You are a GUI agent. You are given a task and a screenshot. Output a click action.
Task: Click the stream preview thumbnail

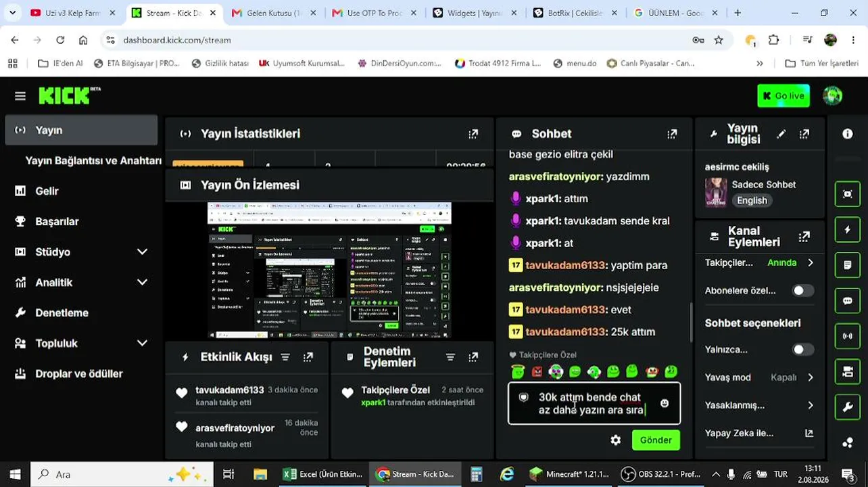click(329, 270)
